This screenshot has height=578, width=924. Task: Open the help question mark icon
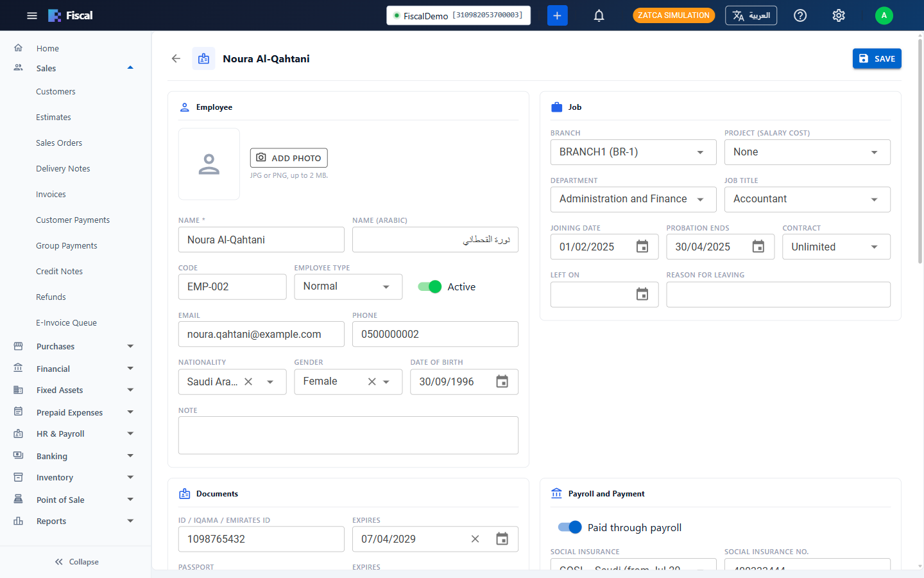[800, 15]
